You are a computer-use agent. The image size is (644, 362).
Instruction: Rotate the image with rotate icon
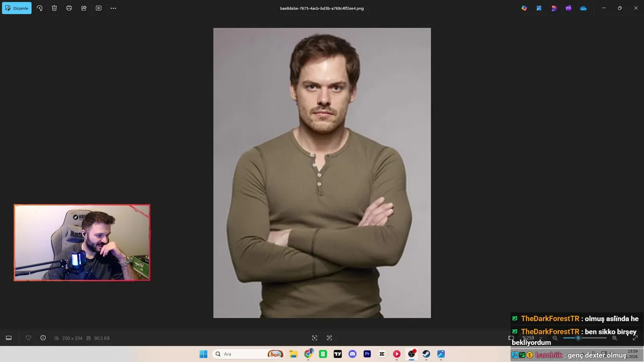(40, 8)
